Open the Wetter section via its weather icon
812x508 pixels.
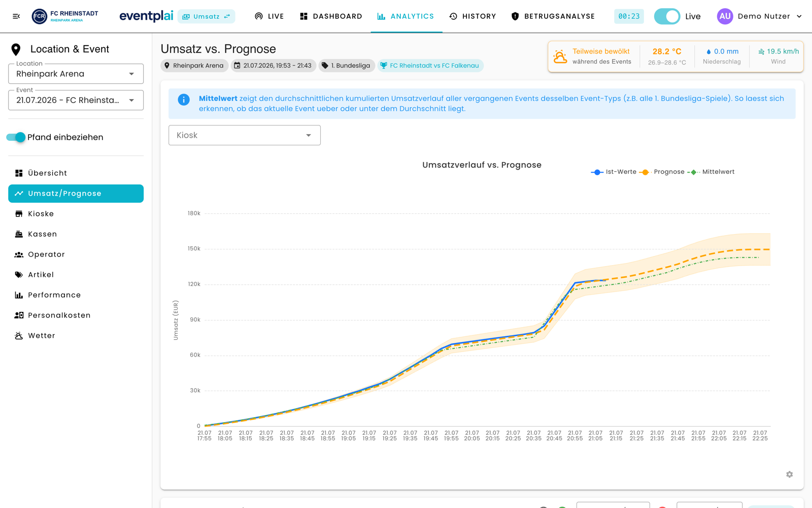coord(19,336)
